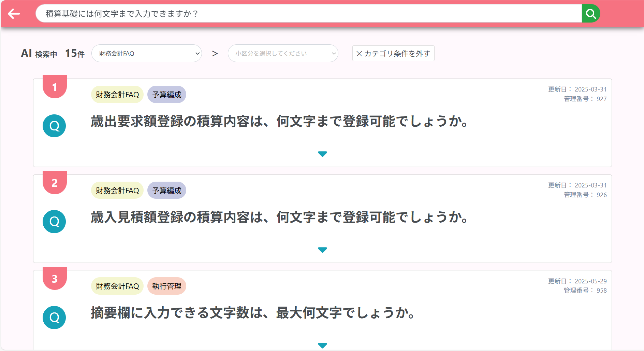Image resolution: width=644 pixels, height=351 pixels.
Task: Click the rank 1 badge
Action: pos(55,87)
